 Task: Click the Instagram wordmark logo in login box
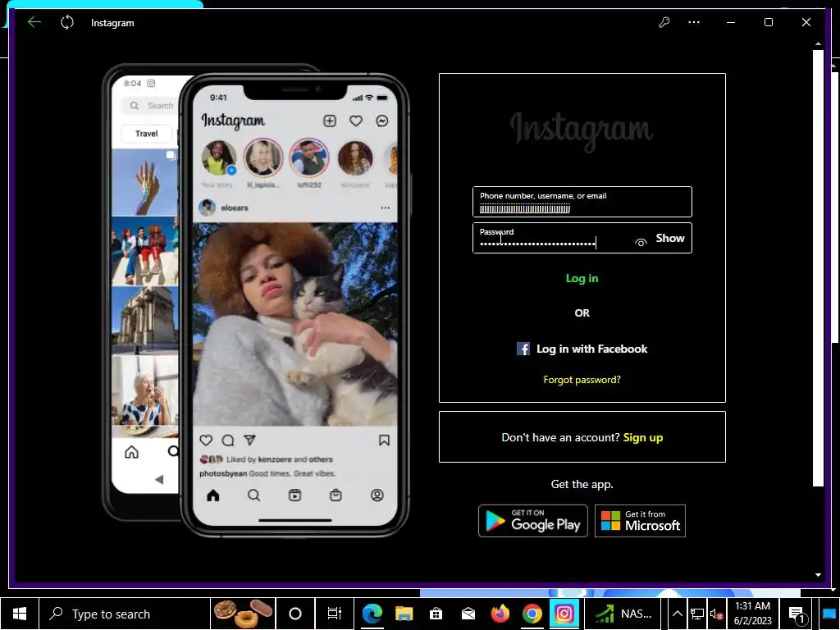click(582, 130)
